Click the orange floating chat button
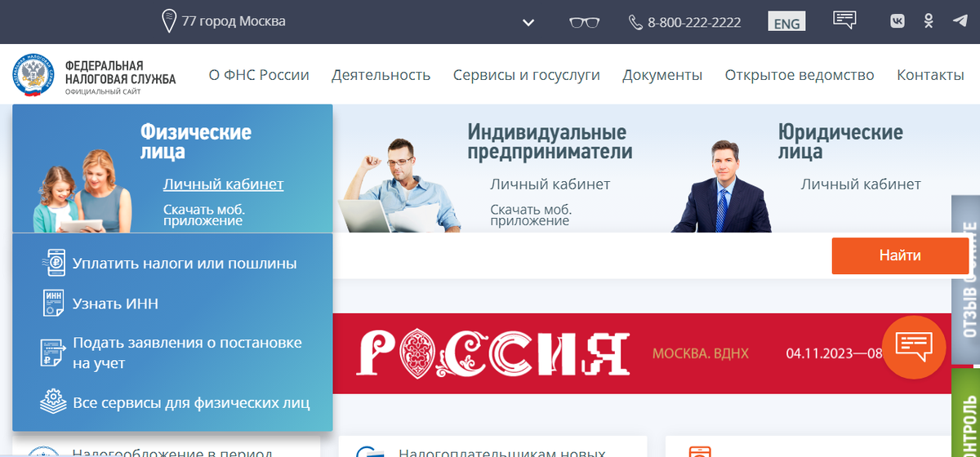The image size is (980, 457). coord(914,347)
